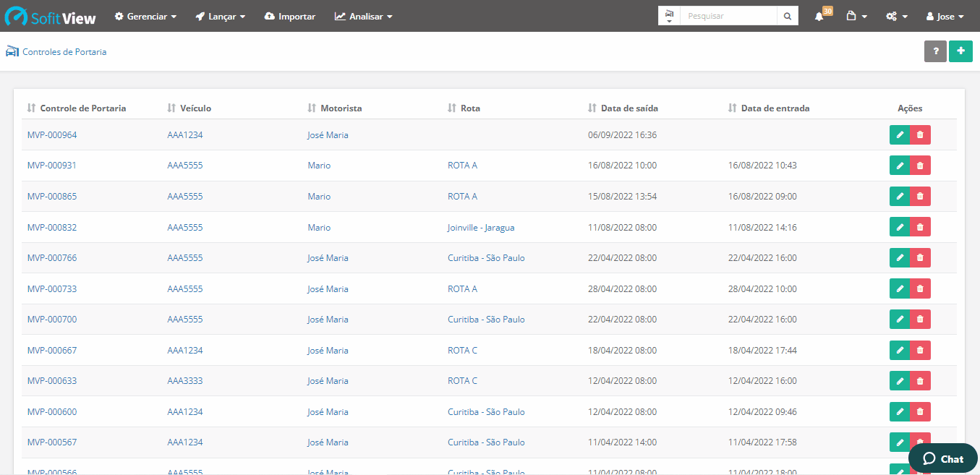Image resolution: width=980 pixels, height=475 pixels.
Task: Open notifications bell with 30 badge
Action: (822, 15)
